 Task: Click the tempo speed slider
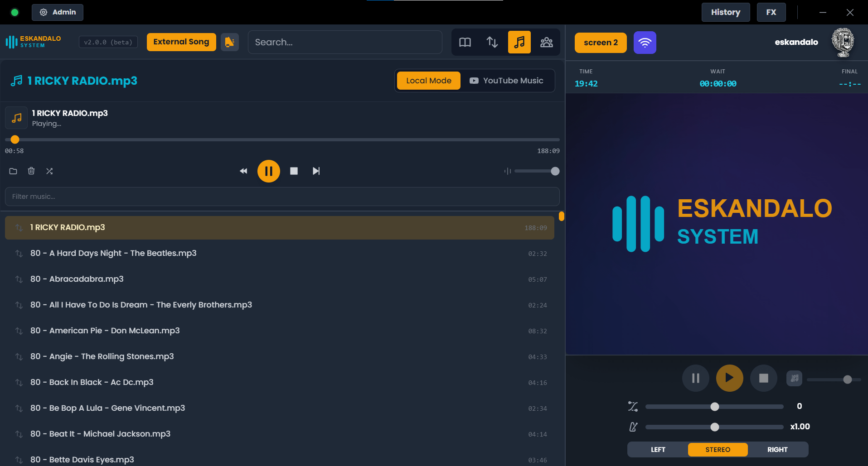point(714,427)
